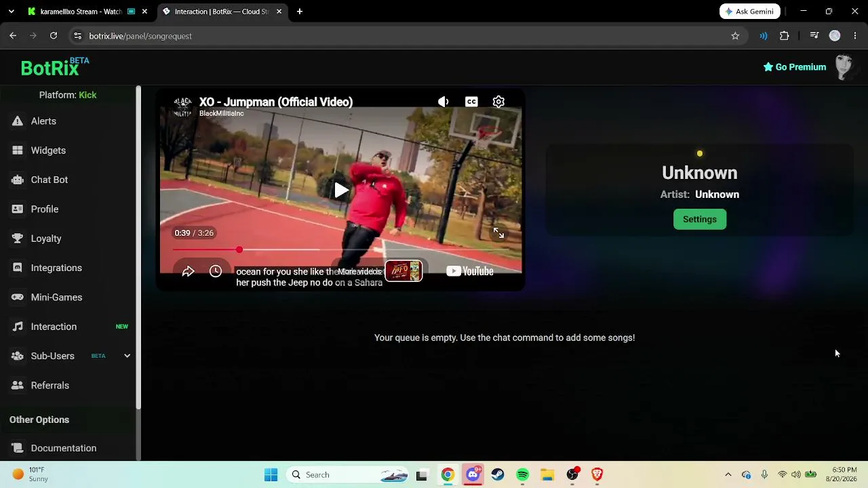The image size is (868, 488).
Task: Launch Steam from the taskbar
Action: click(x=498, y=475)
